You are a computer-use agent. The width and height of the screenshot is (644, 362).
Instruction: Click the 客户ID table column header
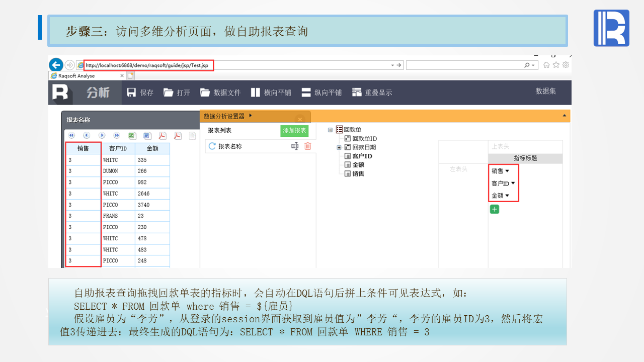118,148
